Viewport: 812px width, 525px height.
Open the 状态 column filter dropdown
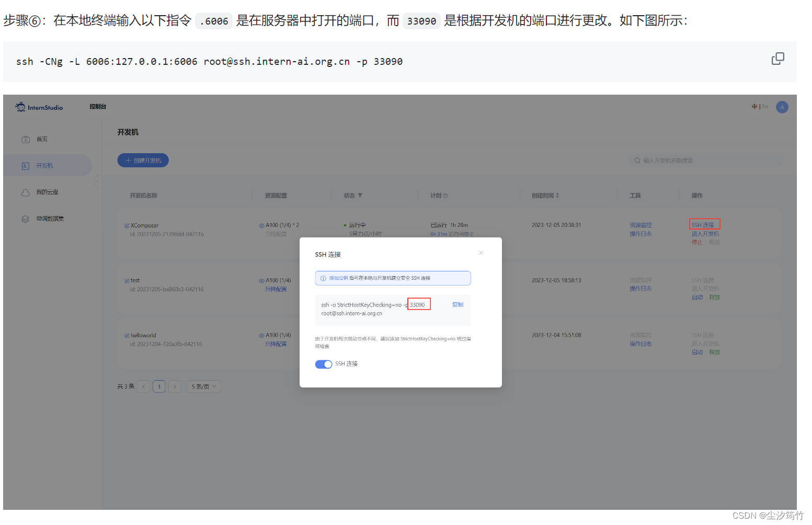[x=360, y=195]
